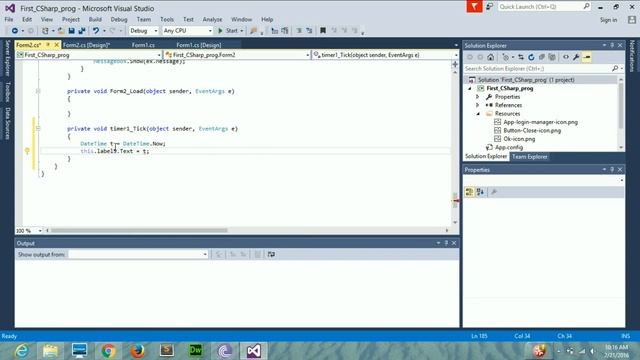Click the New Project toolbar icon
This screenshot has width=640, height=360.
[45, 31]
